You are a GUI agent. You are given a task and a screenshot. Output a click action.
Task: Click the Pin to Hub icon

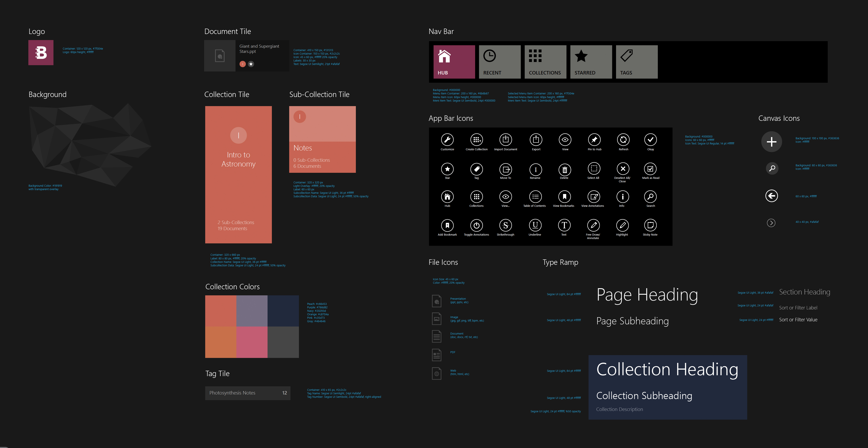(594, 140)
